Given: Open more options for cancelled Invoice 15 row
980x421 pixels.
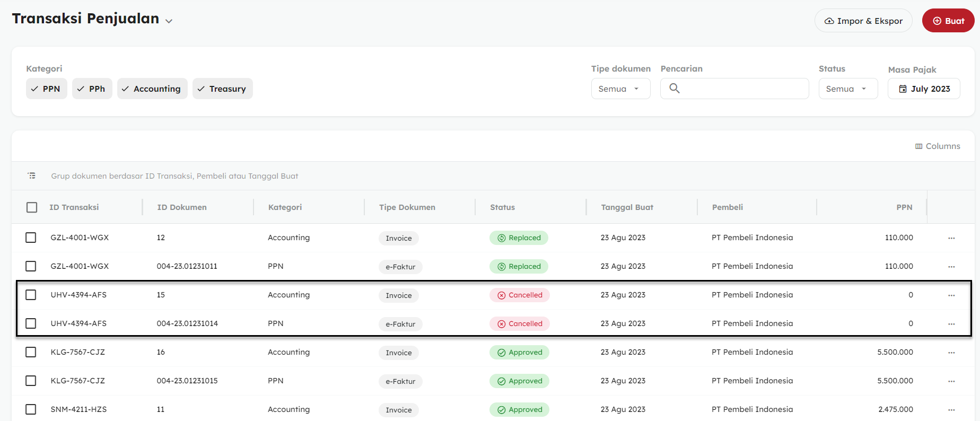Looking at the screenshot, I should point(951,295).
